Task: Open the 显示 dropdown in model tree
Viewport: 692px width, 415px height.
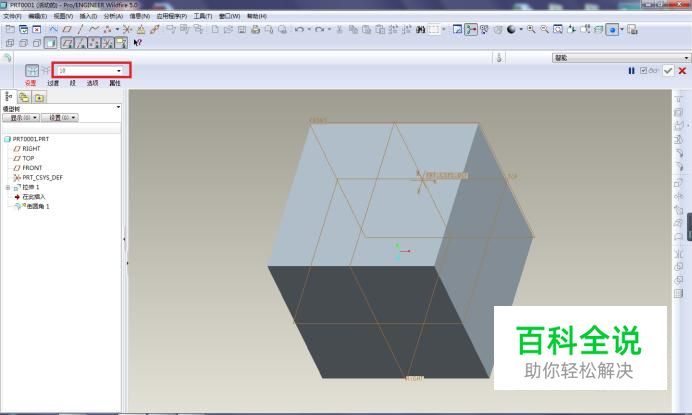Action: [x=21, y=117]
